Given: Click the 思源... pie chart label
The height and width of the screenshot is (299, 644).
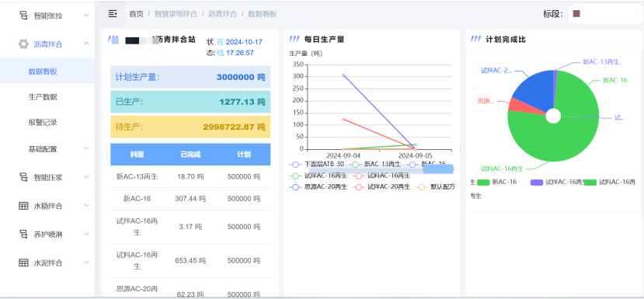Looking at the screenshot, I should (x=486, y=101).
